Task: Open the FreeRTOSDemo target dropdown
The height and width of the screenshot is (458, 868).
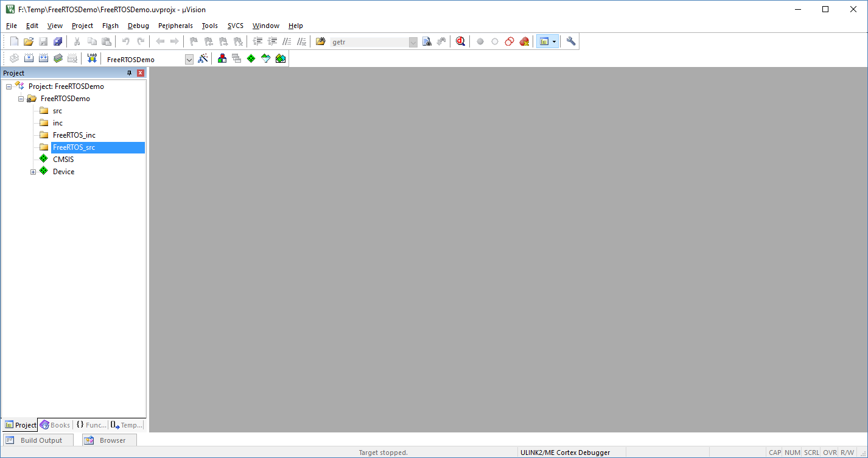Action: (x=189, y=59)
